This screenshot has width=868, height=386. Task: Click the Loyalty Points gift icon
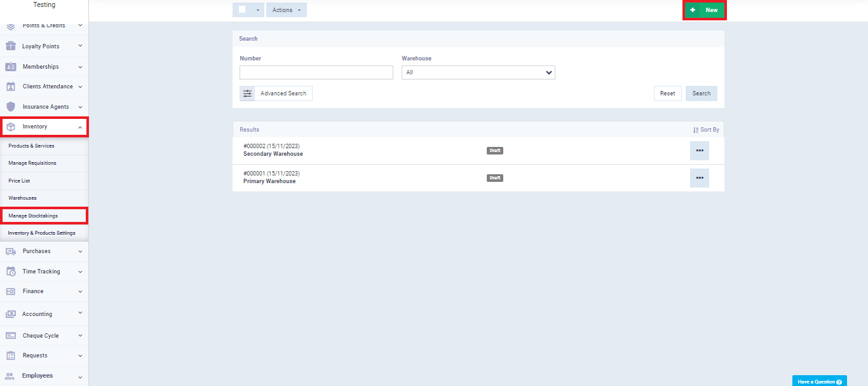(11, 46)
